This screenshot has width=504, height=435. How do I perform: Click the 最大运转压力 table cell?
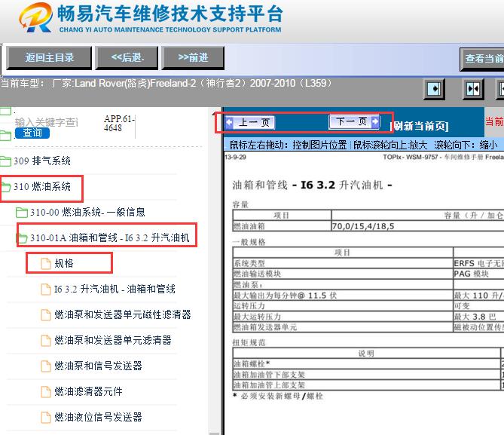(x=343, y=317)
